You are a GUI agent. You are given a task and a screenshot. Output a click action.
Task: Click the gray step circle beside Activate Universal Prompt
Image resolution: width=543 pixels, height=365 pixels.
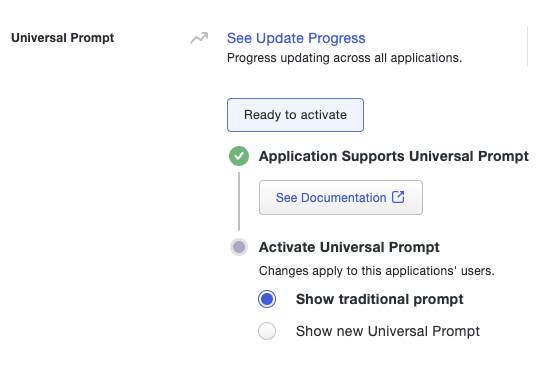(x=239, y=247)
